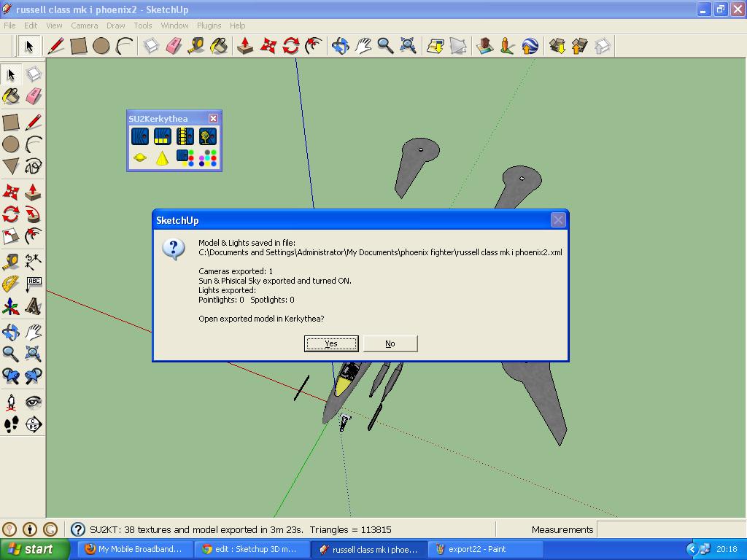Image resolution: width=747 pixels, height=560 pixels.
Task: Click the Windows start button
Action: click(x=34, y=549)
